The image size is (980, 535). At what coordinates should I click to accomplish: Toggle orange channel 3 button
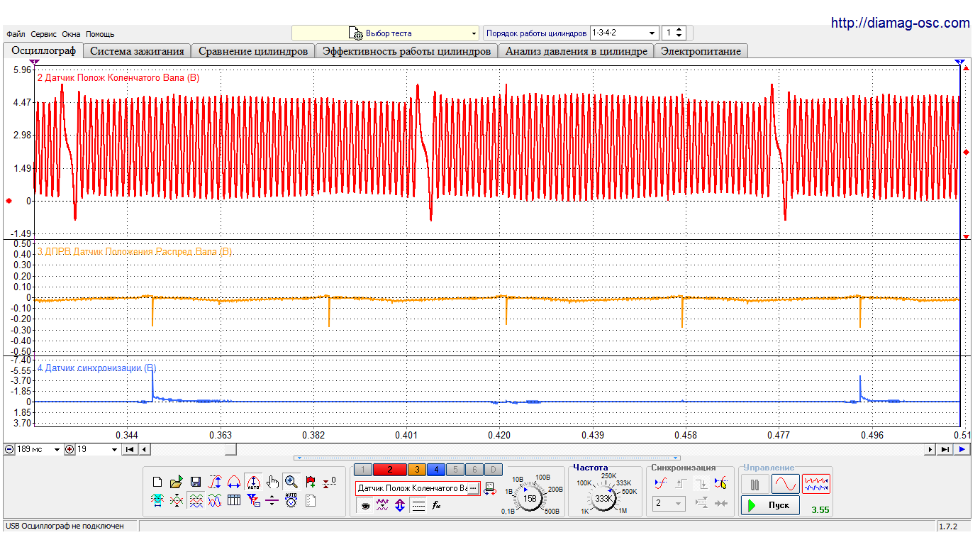click(x=417, y=470)
